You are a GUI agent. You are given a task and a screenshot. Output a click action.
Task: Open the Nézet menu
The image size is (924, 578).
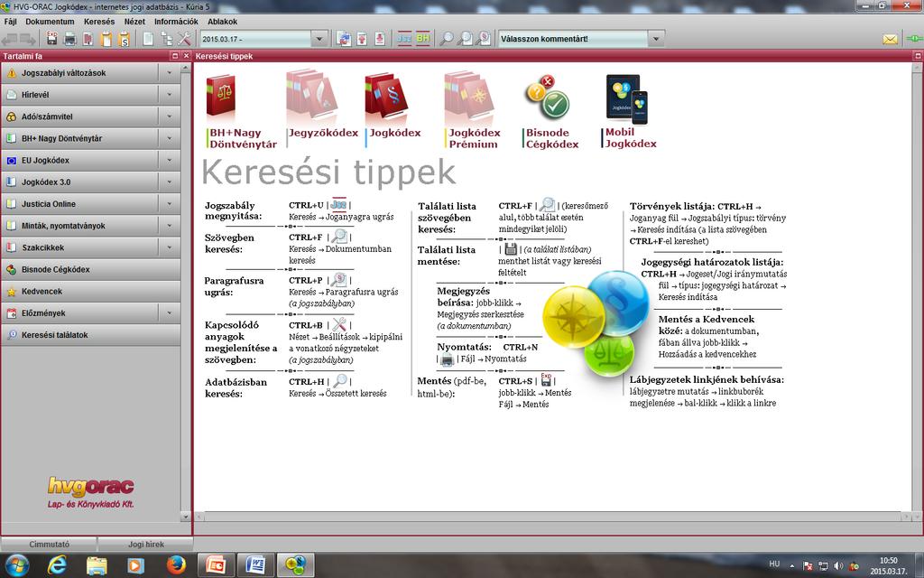point(134,22)
